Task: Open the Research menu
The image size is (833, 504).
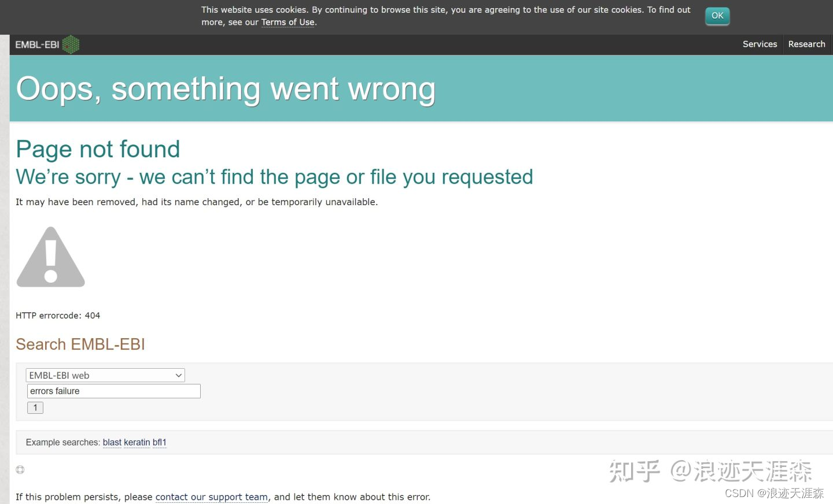Action: point(806,45)
